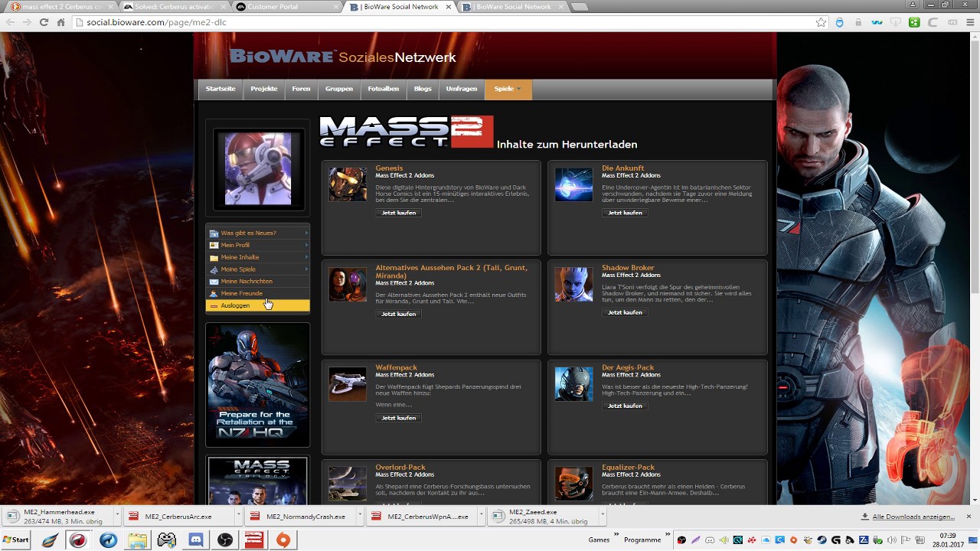
Task: Go to the browser home page
Action: click(x=61, y=22)
